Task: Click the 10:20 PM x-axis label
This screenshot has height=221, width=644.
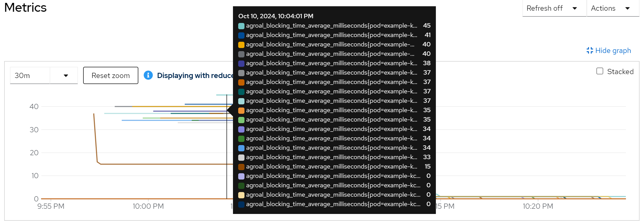Action: (538, 206)
